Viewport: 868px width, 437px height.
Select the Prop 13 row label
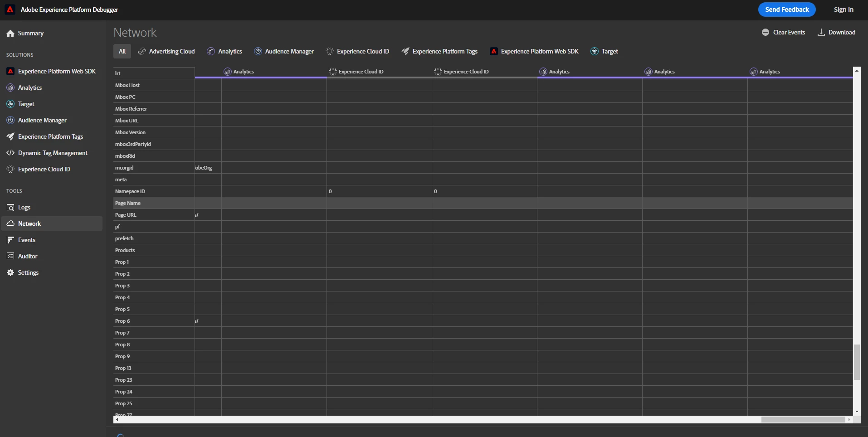(x=123, y=368)
